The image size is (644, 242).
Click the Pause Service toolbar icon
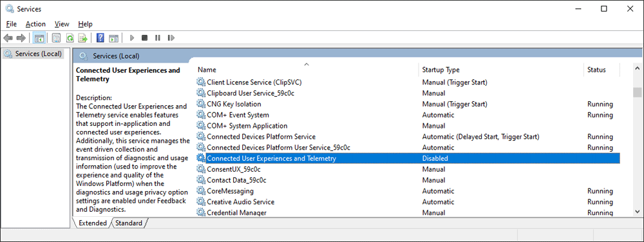click(x=157, y=38)
